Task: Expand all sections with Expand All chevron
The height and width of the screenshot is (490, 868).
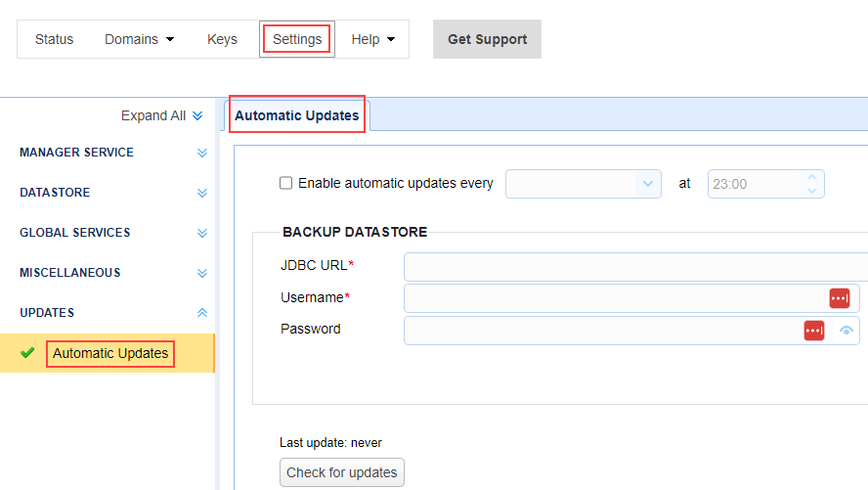Action: pos(197,115)
